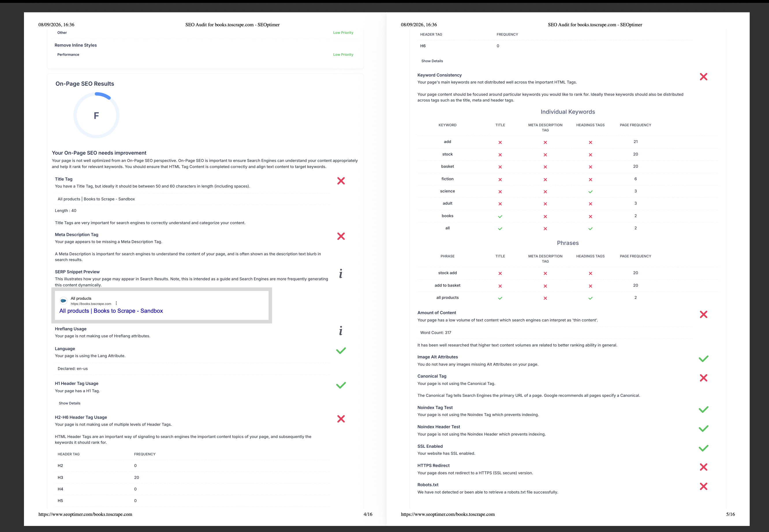Image resolution: width=769 pixels, height=532 pixels.
Task: Click the page number 5/16
Action: [x=730, y=514]
